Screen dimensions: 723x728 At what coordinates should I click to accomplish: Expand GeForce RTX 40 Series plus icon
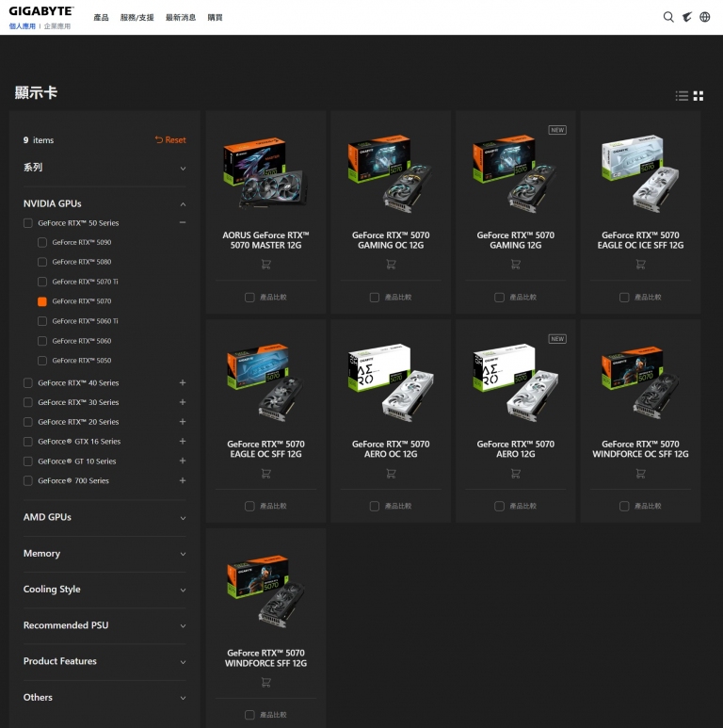[x=183, y=382]
